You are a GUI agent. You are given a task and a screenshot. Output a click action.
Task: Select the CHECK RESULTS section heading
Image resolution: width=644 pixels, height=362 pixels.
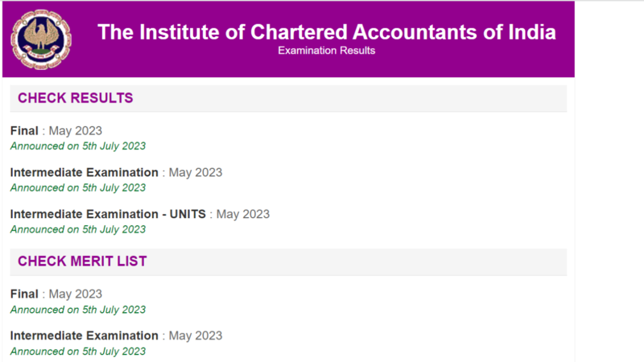[75, 98]
